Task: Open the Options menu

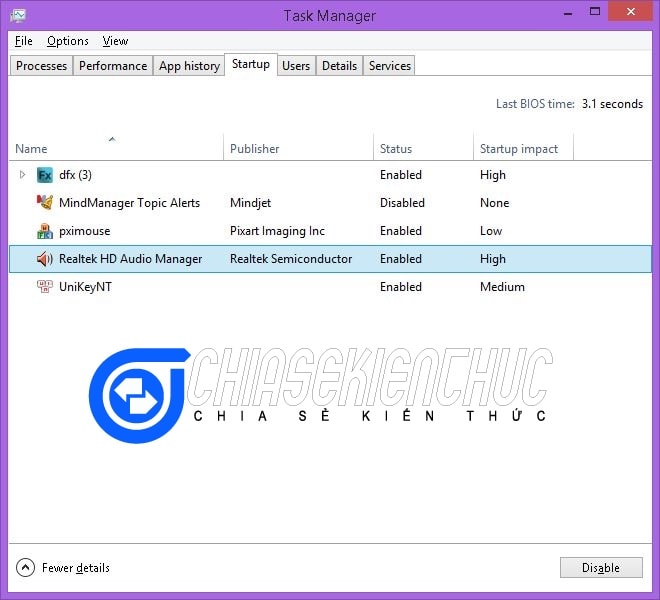Action: 68,41
